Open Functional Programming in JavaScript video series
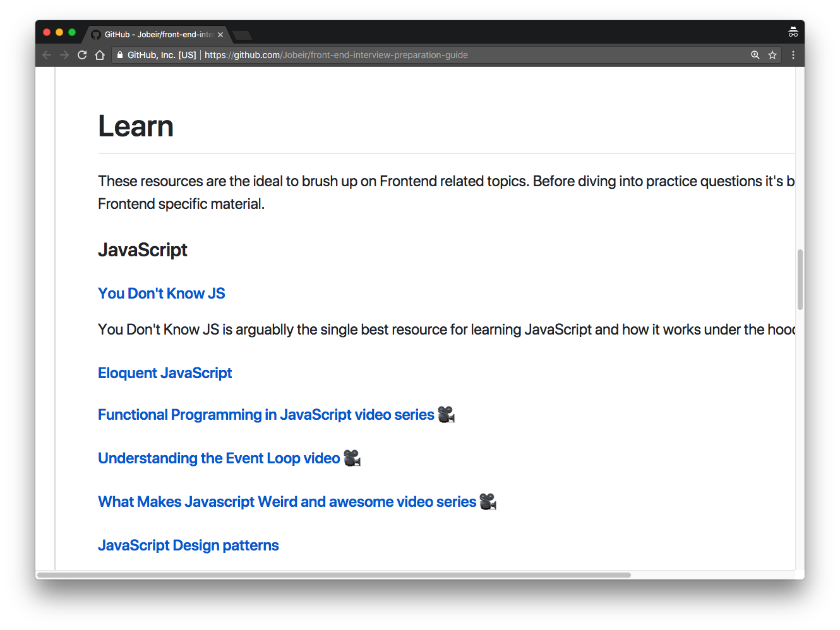Image resolution: width=840 pixels, height=630 pixels. (266, 415)
